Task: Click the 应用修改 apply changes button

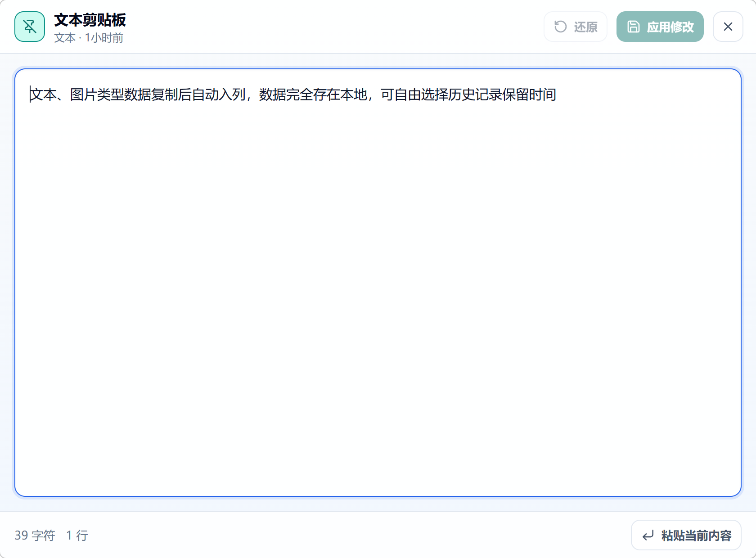Action: (x=660, y=27)
